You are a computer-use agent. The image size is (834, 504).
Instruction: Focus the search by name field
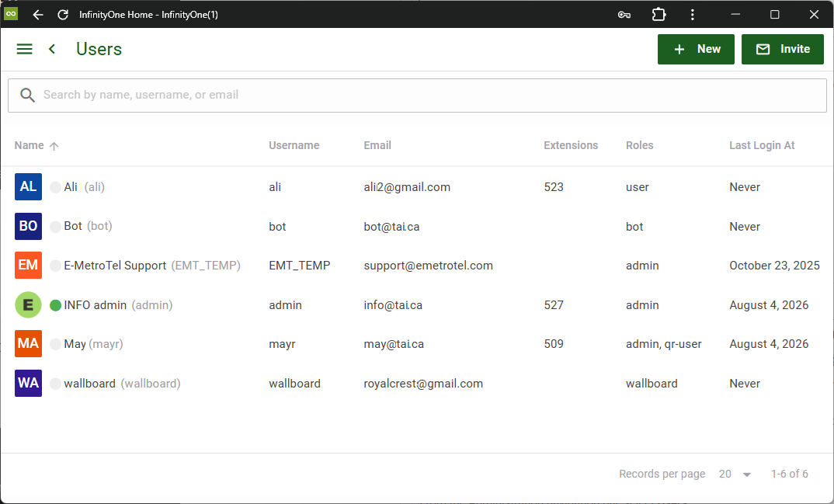click(417, 96)
